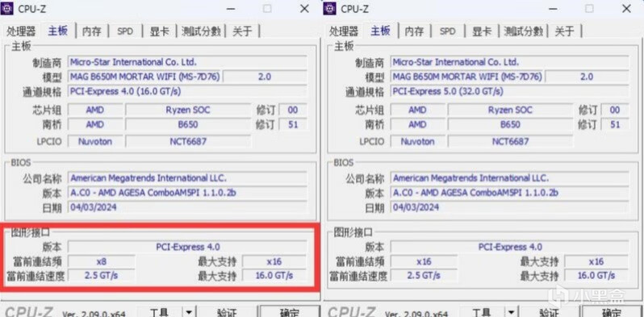Select American Megatrends name in left window
Image resolution: width=644 pixels, height=317 pixels.
pos(187,178)
